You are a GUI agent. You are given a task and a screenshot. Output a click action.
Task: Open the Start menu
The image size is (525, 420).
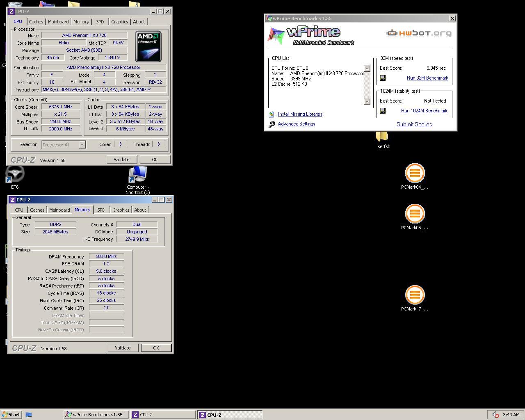[11, 415]
